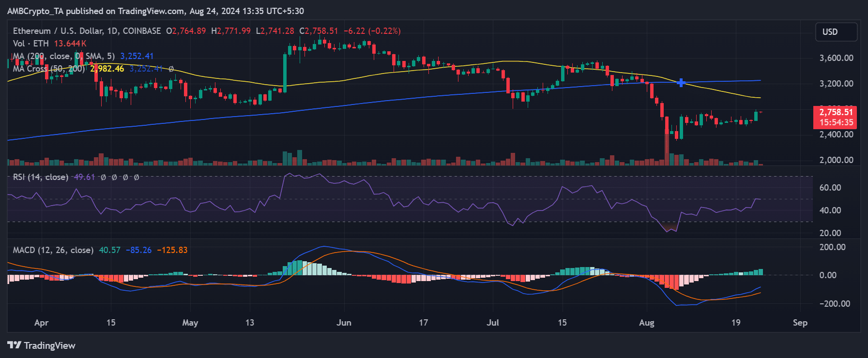868x358 pixels.
Task: Open the USD currency selector
Action: pyautogui.click(x=836, y=32)
